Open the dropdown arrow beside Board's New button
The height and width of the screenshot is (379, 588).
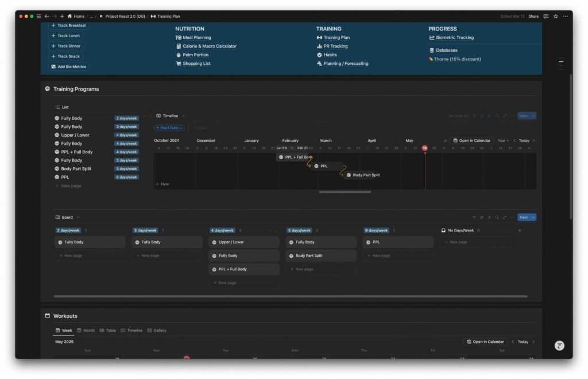pyautogui.click(x=533, y=217)
